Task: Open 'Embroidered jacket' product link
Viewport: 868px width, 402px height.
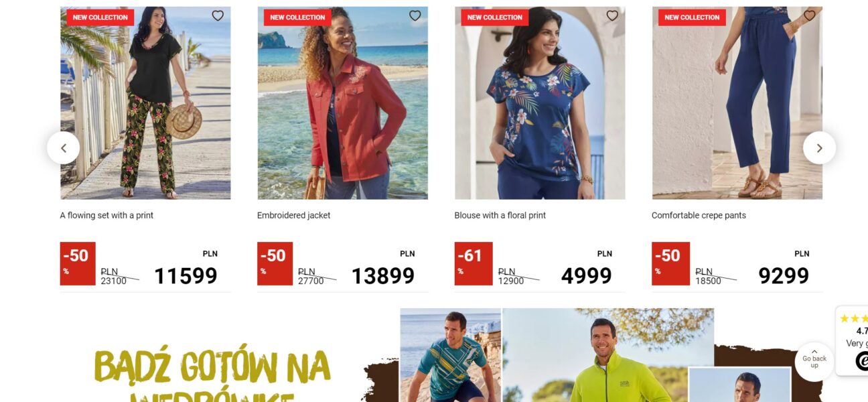Action: click(293, 215)
